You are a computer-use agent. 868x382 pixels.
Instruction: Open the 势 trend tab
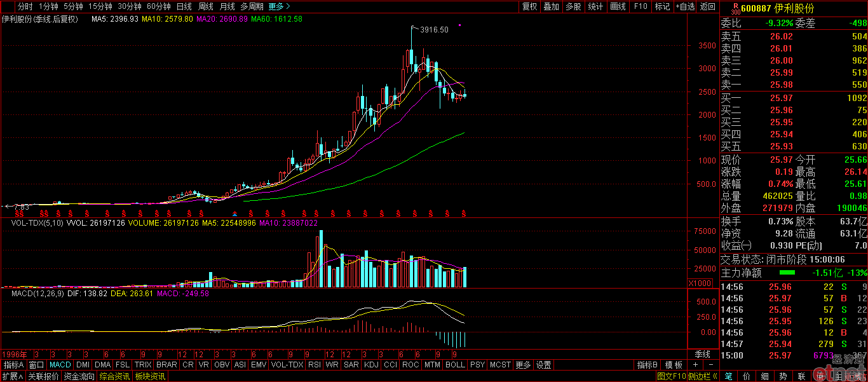pos(783,376)
